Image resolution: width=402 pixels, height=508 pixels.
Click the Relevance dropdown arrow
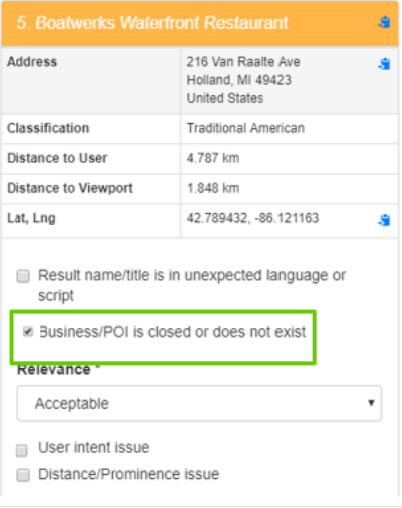371,403
